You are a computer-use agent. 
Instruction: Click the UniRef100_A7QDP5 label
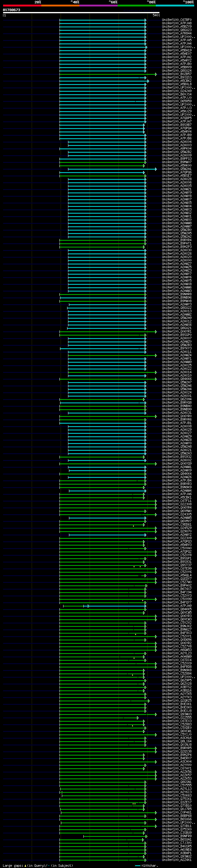click(x=177, y=118)
